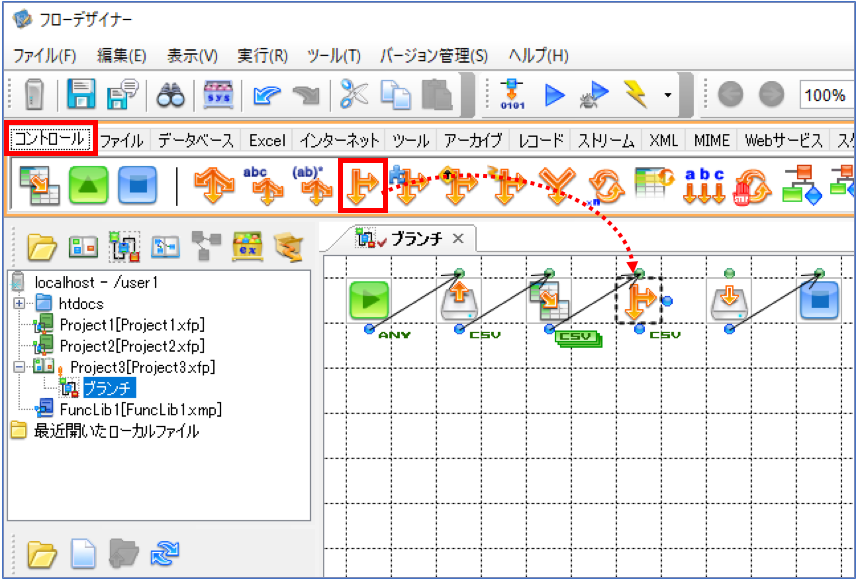The height and width of the screenshot is (580, 857).
Task: Expand the htdocs folder node
Action: click(x=20, y=303)
